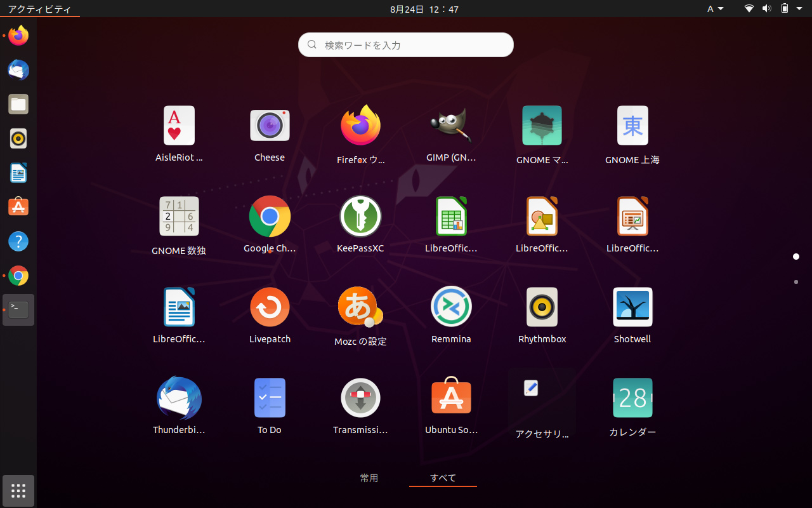Click the アクティビティ button

click(39, 9)
